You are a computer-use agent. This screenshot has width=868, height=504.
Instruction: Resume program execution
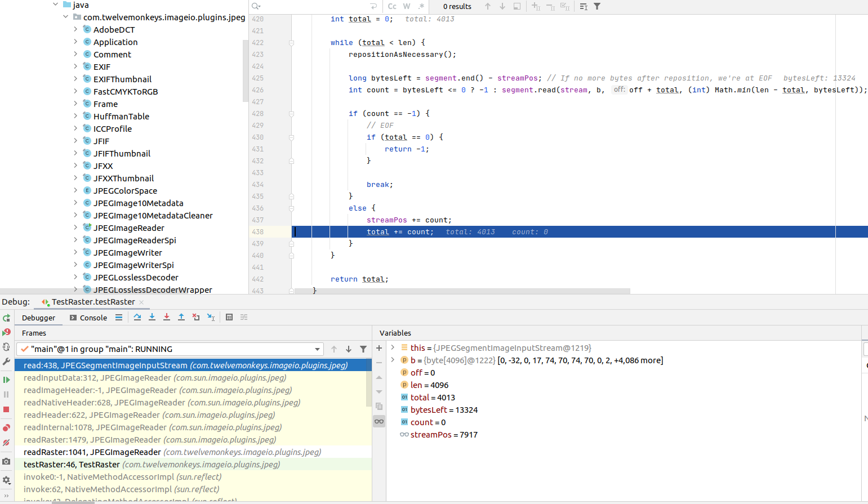(7, 379)
